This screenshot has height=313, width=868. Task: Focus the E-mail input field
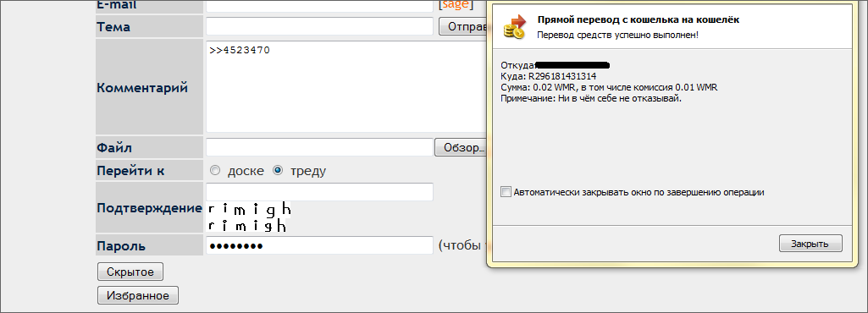click(319, 5)
